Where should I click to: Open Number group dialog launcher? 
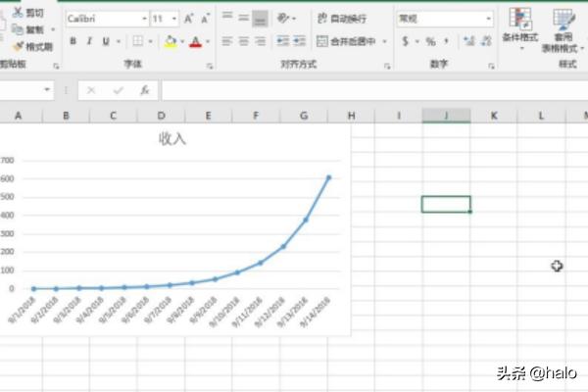pyautogui.click(x=491, y=67)
